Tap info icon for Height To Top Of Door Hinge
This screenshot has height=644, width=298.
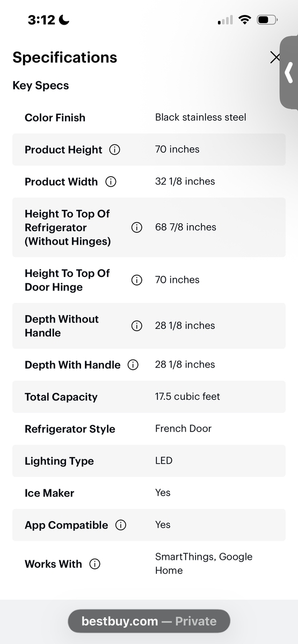(x=137, y=280)
